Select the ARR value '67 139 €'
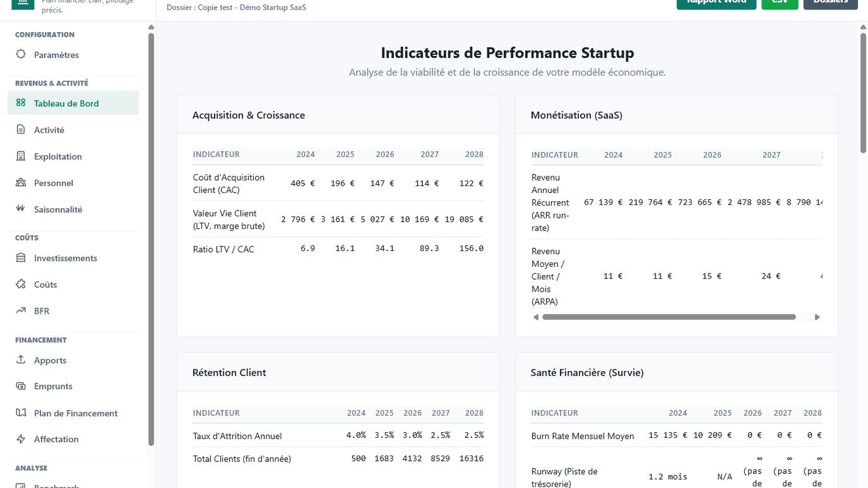The height and width of the screenshot is (488, 868). coord(603,202)
